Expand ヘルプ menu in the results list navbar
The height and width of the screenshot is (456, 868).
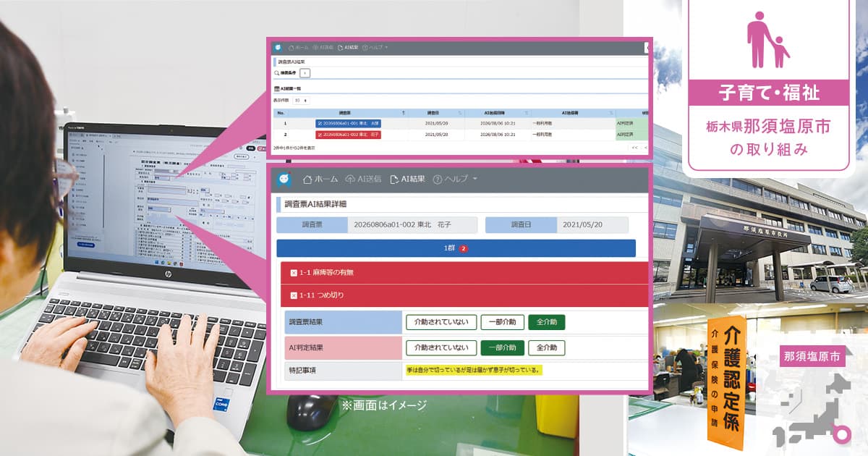375,47
